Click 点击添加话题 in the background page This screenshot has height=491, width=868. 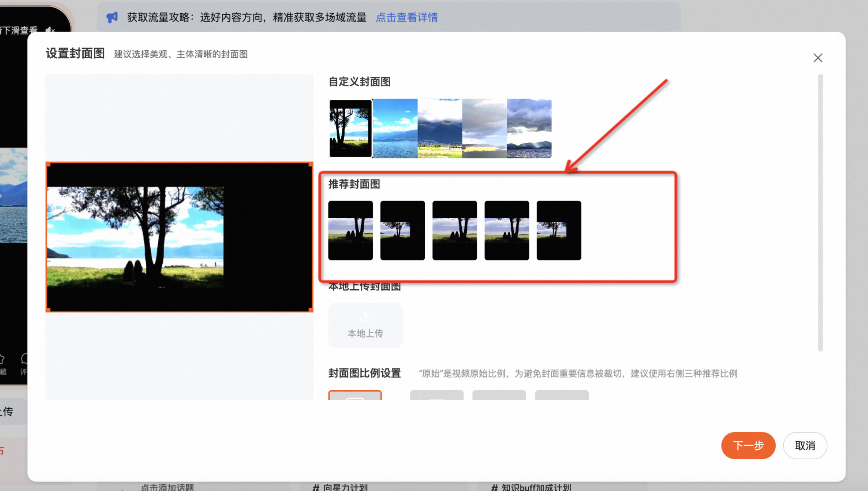coord(167,487)
